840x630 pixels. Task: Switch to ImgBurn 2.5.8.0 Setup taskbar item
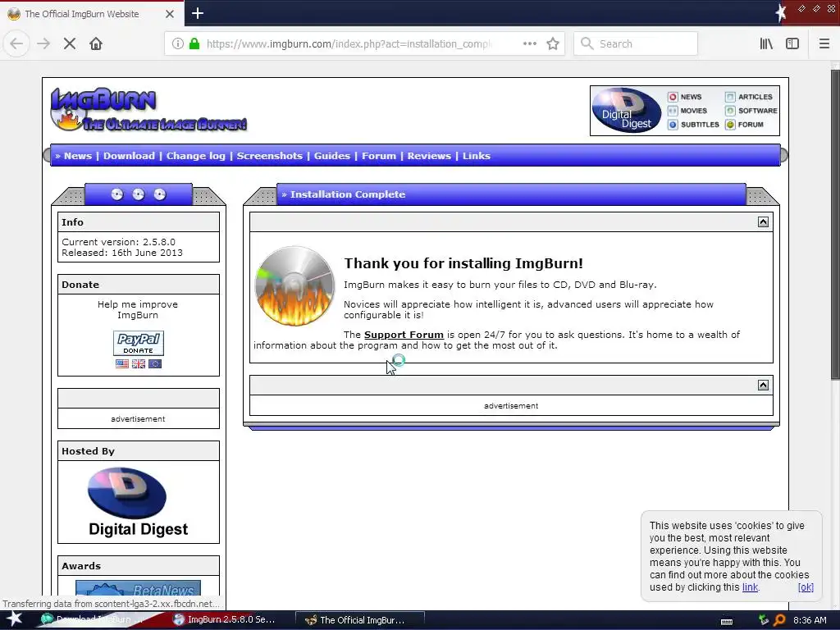(x=225, y=620)
